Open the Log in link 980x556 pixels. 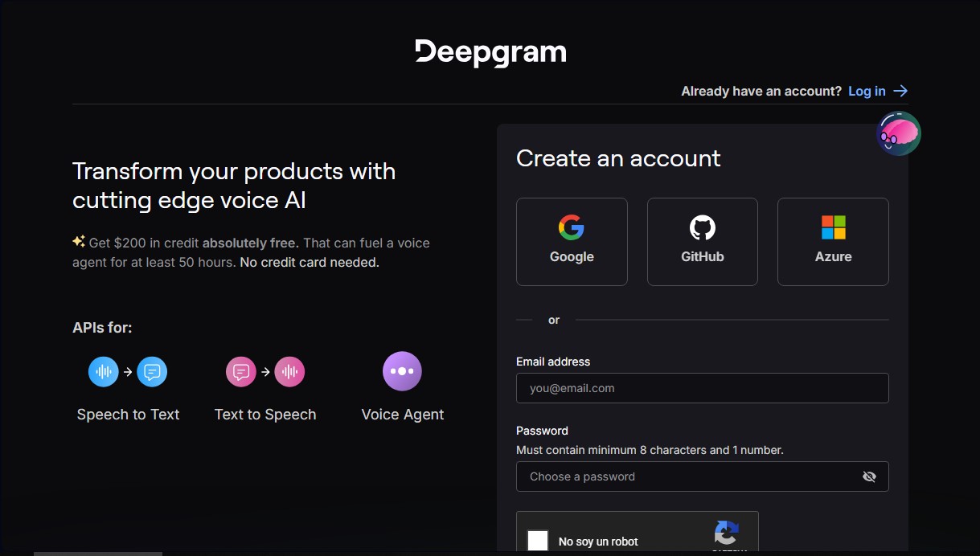[x=867, y=91]
